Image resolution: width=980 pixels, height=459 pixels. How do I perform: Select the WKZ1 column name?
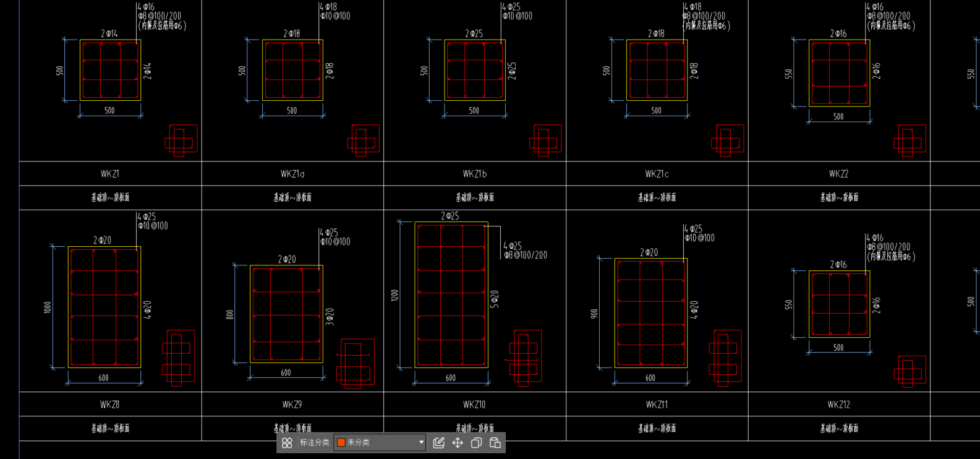110,174
